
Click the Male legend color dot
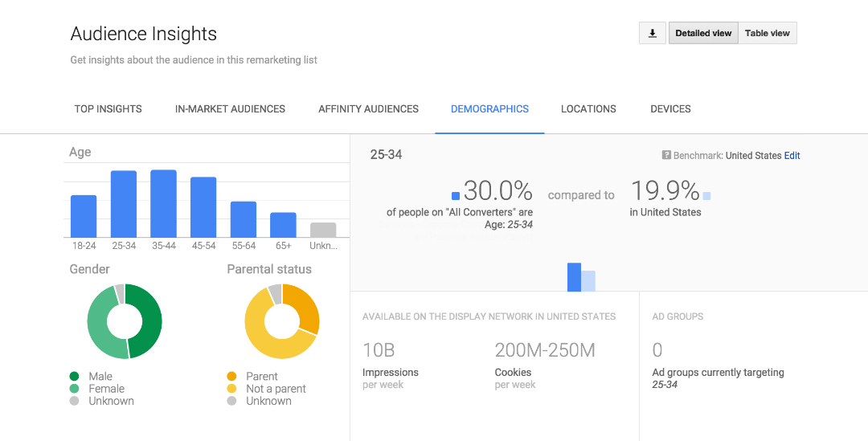tap(75, 376)
